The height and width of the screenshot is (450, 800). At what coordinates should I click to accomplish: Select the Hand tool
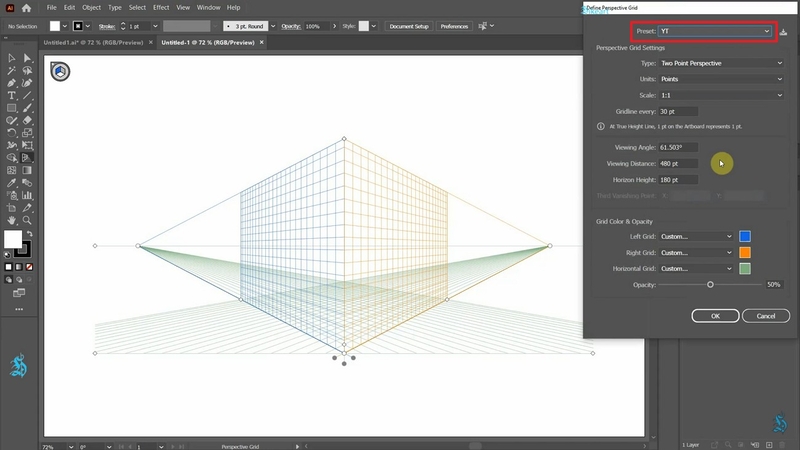click(x=11, y=219)
